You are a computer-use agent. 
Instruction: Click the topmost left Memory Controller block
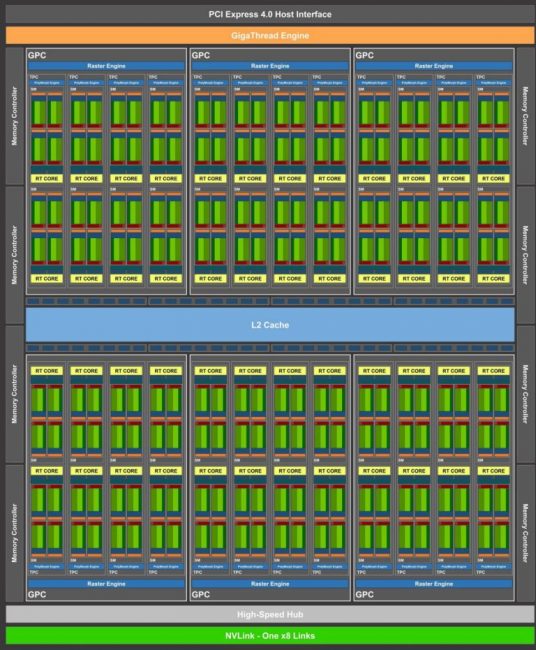click(x=15, y=116)
